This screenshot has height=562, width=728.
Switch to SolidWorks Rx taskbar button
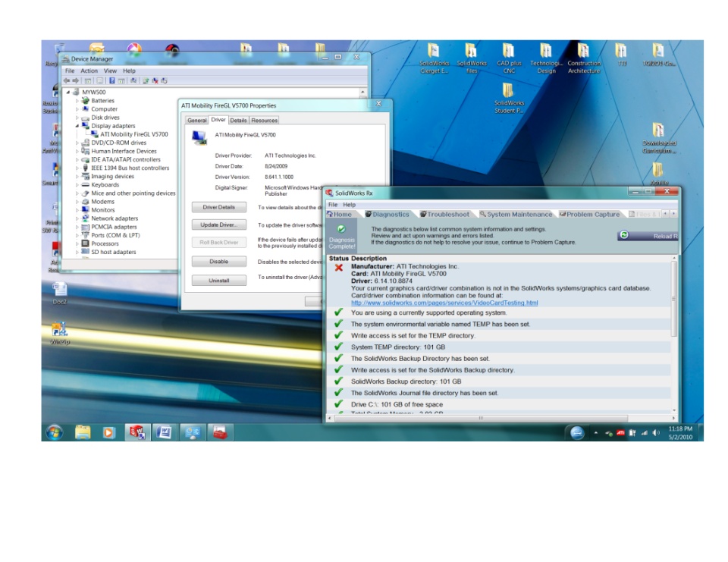click(137, 432)
